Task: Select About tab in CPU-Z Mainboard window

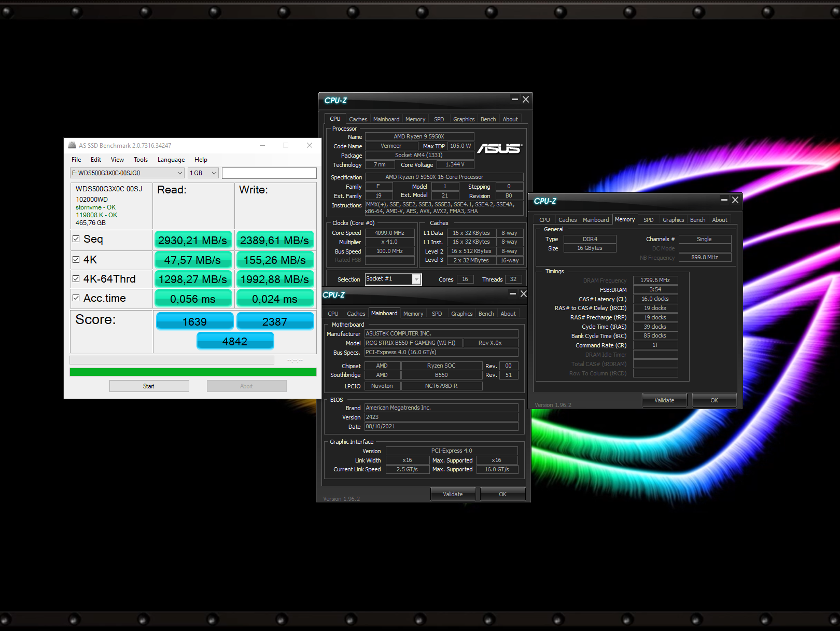Action: [x=508, y=314]
